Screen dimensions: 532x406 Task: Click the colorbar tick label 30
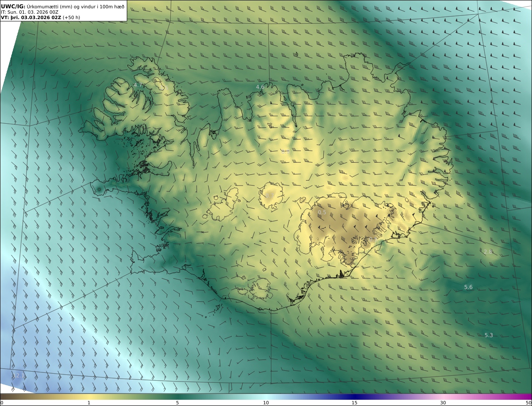[x=443, y=403]
